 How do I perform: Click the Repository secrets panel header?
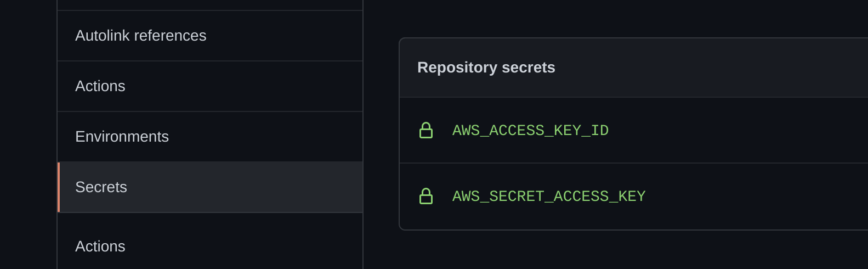click(x=634, y=68)
